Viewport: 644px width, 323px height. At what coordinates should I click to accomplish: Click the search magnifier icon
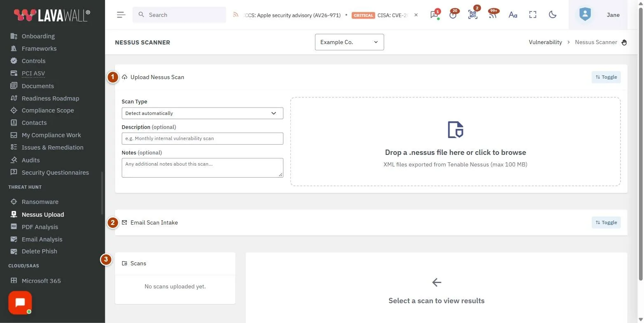point(141,15)
